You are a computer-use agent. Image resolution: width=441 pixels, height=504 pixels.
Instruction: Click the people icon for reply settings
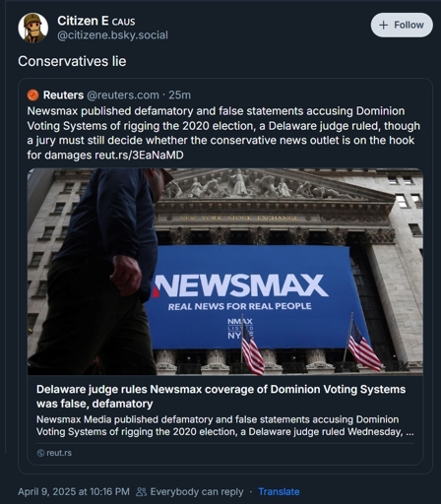[x=141, y=491]
